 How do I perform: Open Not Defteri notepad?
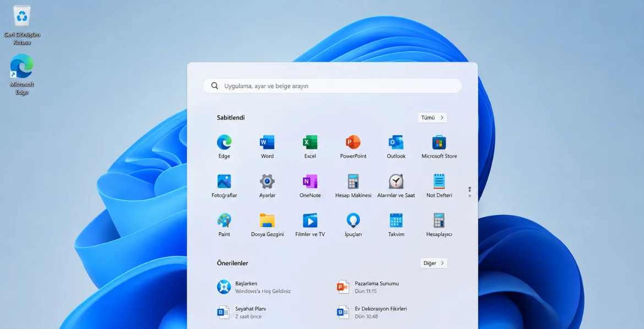(x=439, y=185)
